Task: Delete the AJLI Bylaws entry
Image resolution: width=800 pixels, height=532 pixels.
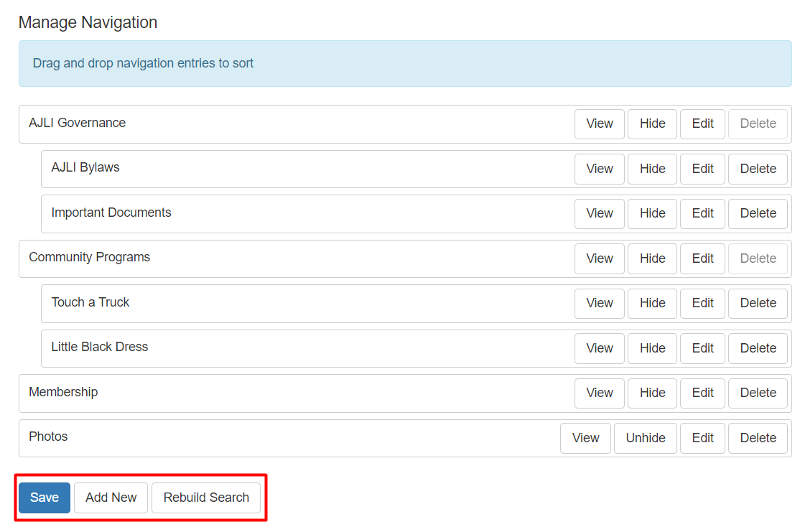Action: [x=758, y=169]
